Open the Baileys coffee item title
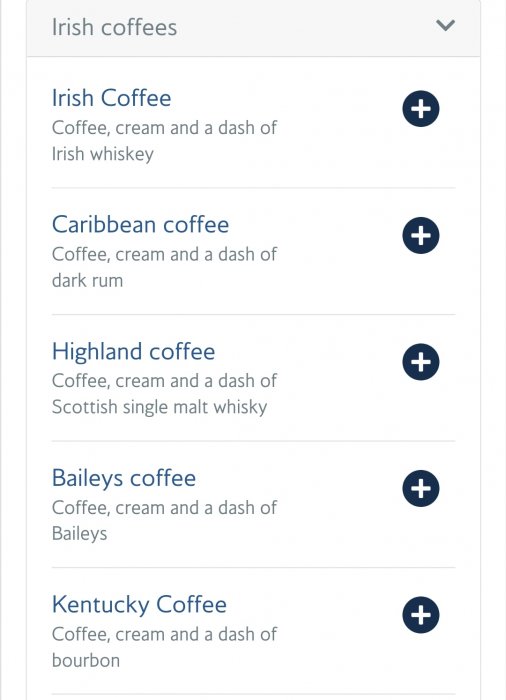Screen dimensions: 506x700 [124, 478]
